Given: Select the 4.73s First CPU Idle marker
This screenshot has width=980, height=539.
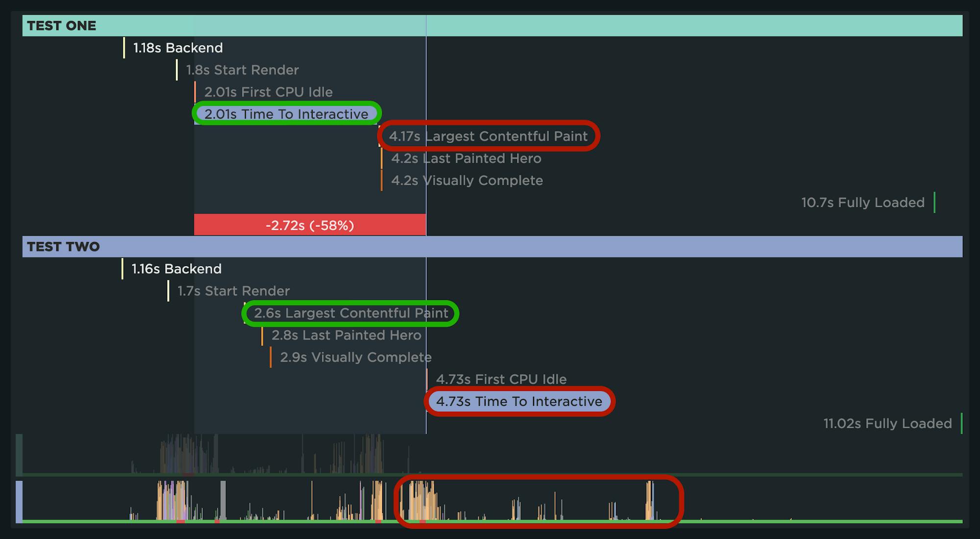Looking at the screenshot, I should tap(501, 379).
